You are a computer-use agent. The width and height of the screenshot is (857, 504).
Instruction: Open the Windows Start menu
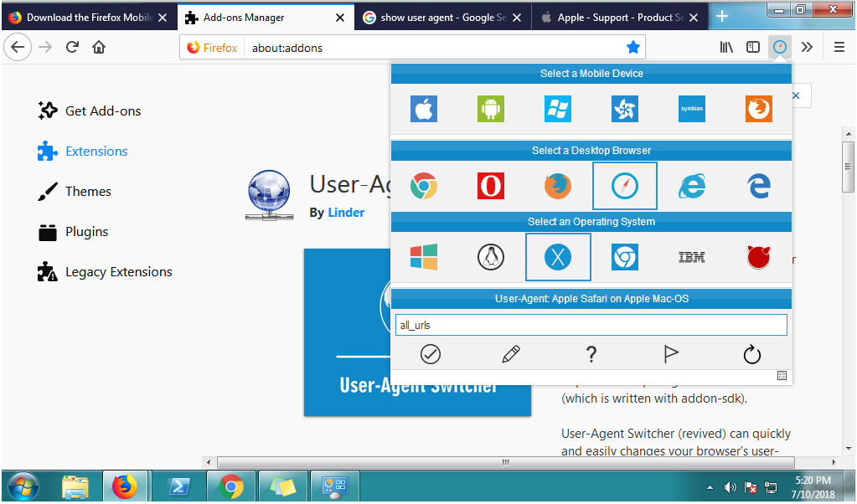(23, 486)
